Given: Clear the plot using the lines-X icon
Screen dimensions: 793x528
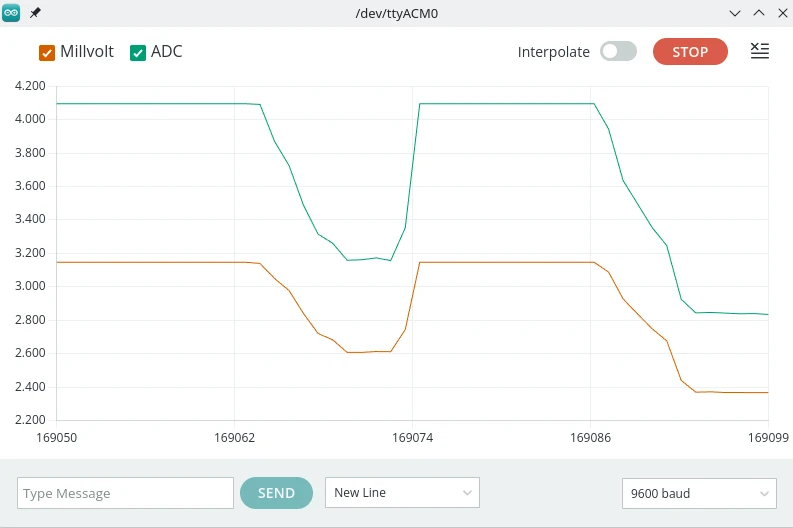Looking at the screenshot, I should (760, 52).
